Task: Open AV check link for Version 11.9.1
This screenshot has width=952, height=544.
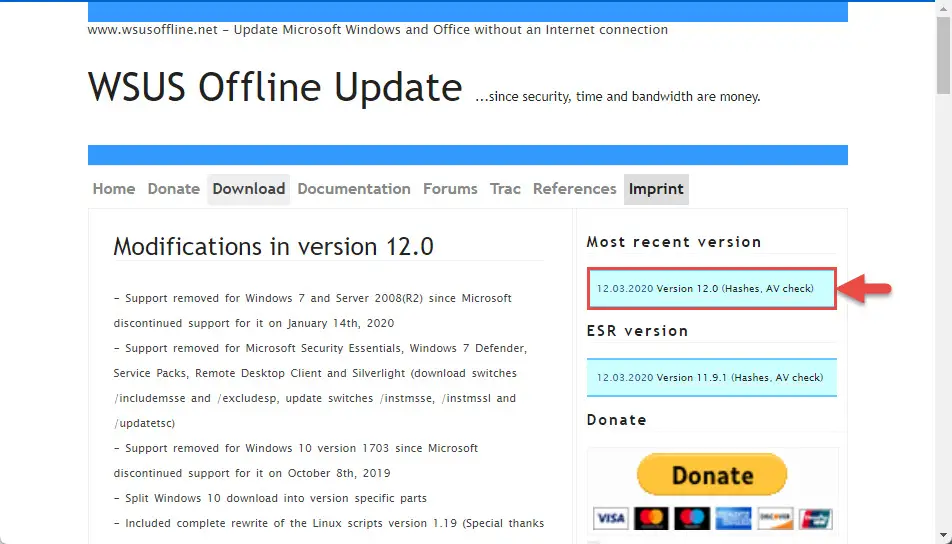Action: (x=798, y=378)
